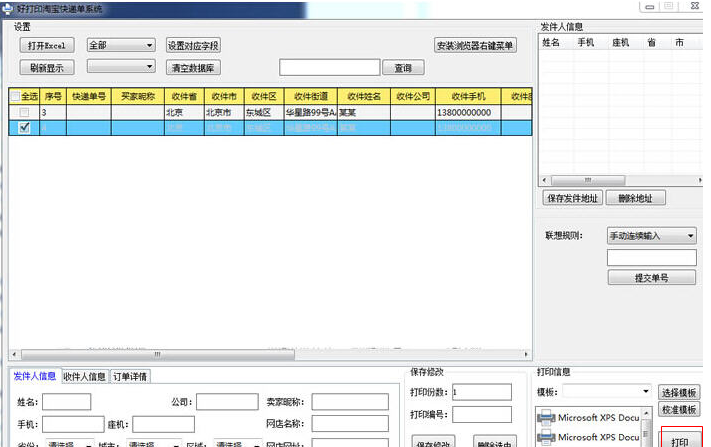Click the 打印份数 input field

tap(482, 392)
